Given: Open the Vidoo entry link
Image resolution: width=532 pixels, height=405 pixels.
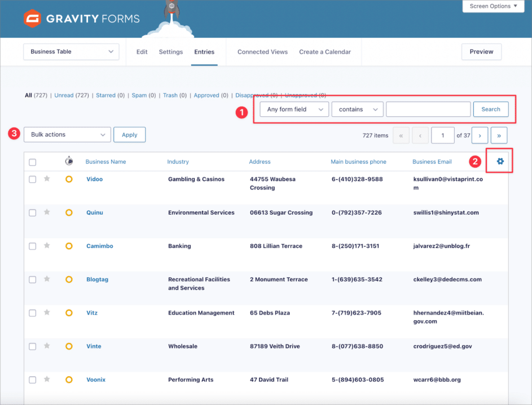Looking at the screenshot, I should (94, 179).
